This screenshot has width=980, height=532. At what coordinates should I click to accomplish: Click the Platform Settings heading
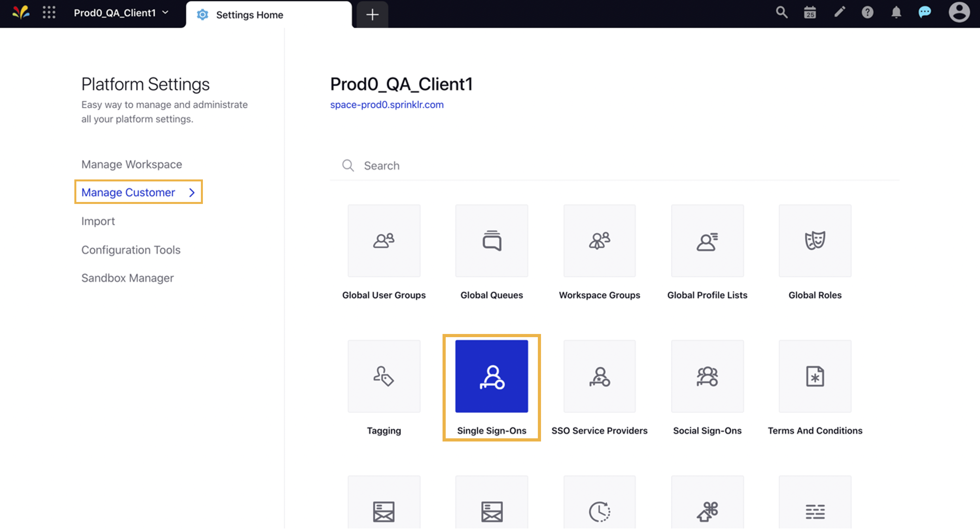(145, 84)
